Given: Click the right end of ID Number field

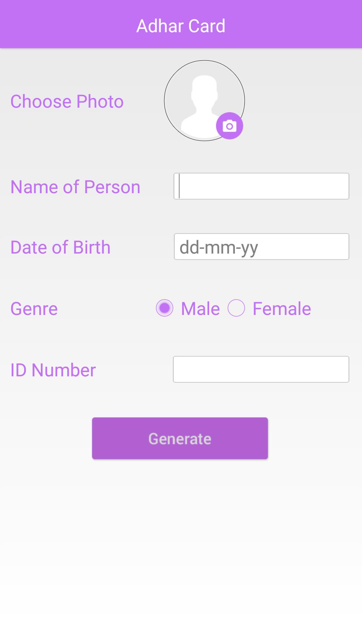Looking at the screenshot, I should pos(339,369).
